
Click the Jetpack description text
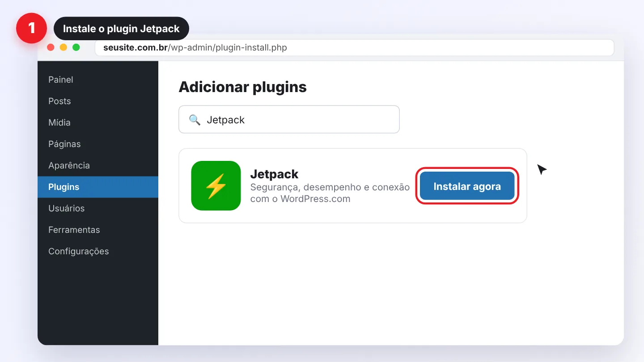pos(330,193)
